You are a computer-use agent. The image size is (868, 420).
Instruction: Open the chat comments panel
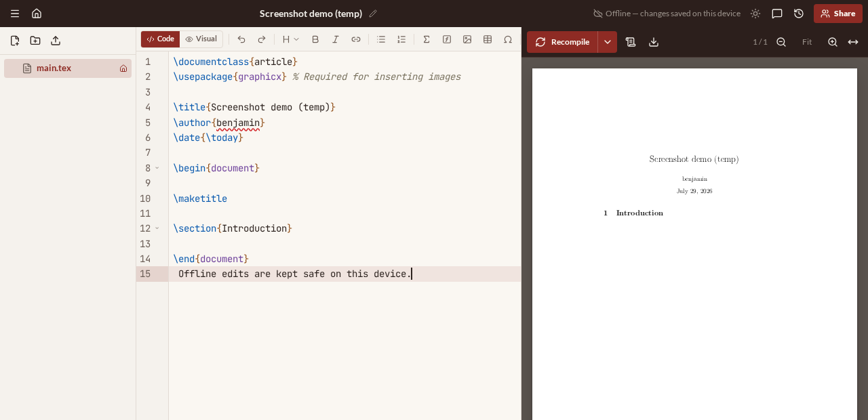tap(777, 14)
